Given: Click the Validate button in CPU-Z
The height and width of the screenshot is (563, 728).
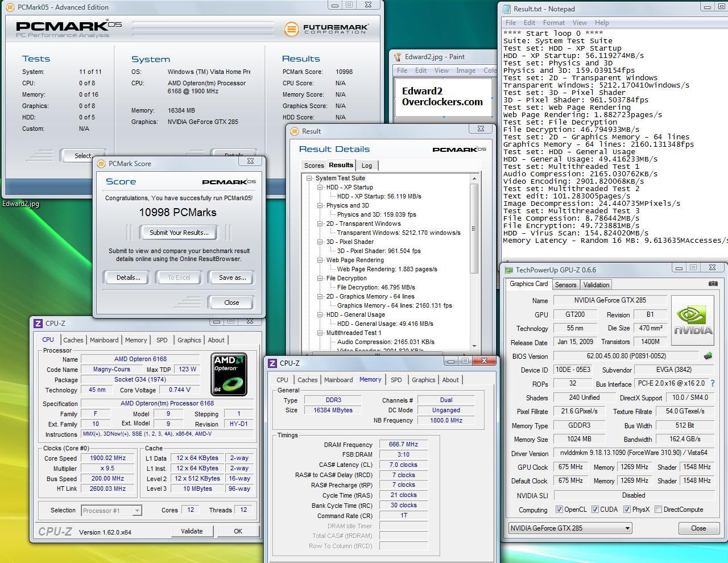Looking at the screenshot, I should (192, 531).
